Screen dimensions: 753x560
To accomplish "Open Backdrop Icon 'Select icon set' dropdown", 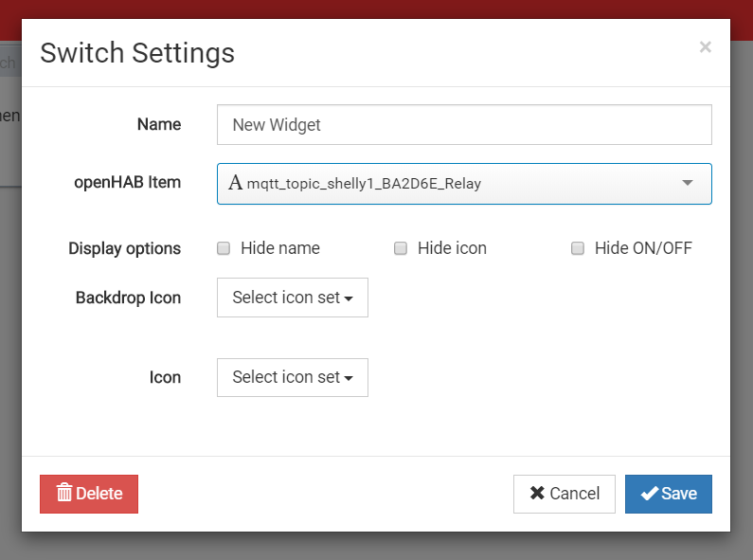I will tap(292, 298).
